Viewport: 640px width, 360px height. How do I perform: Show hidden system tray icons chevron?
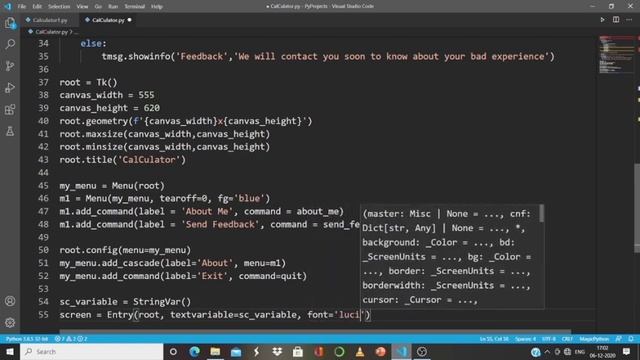pos(547,351)
